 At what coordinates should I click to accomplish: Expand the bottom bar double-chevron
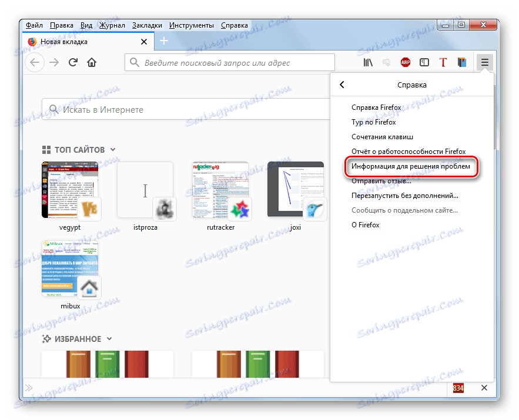(x=29, y=388)
